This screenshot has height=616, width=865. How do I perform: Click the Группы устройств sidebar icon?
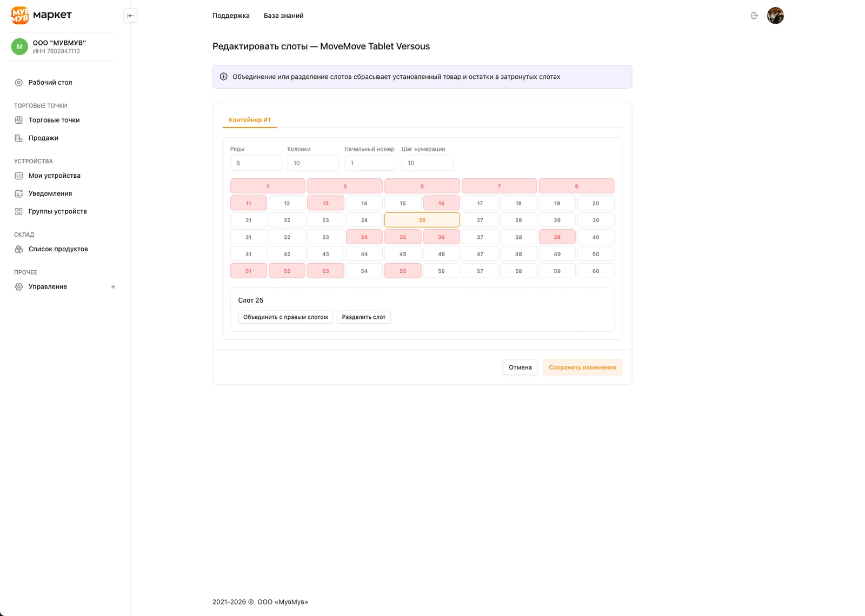19,211
